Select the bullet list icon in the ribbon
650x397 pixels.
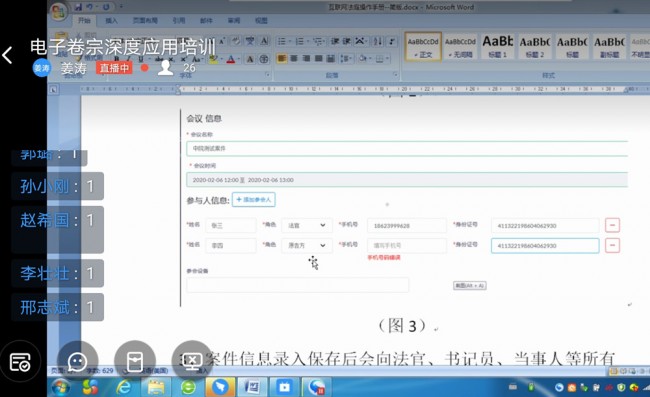(282, 41)
